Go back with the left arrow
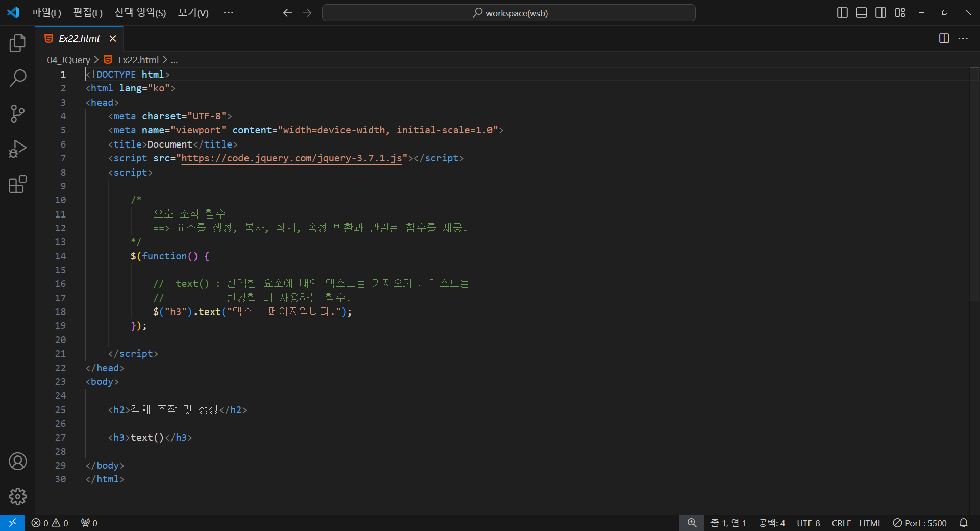The image size is (980, 531). pos(287,13)
